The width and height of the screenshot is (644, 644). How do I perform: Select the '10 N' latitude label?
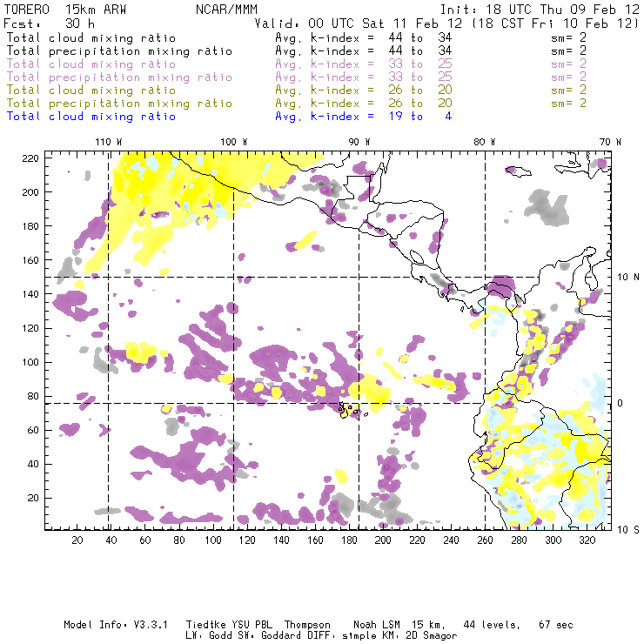628,278
